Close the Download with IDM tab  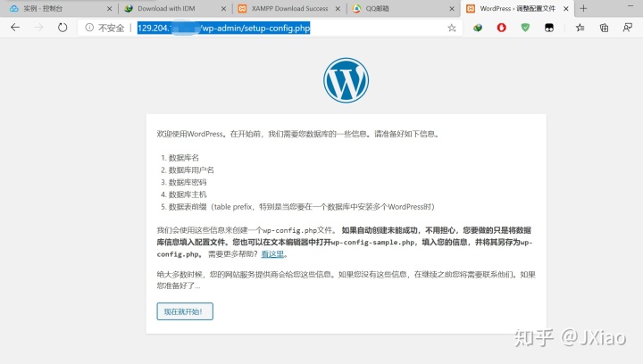223,8
